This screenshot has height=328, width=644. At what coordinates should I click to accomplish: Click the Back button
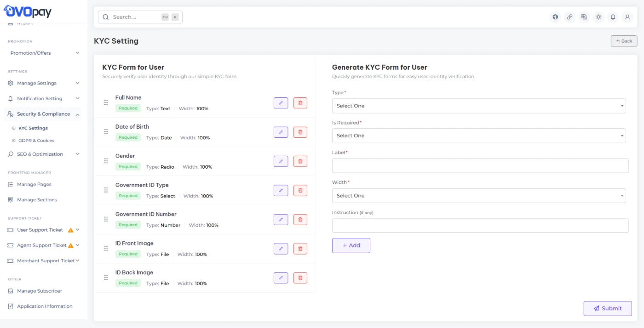(x=624, y=41)
